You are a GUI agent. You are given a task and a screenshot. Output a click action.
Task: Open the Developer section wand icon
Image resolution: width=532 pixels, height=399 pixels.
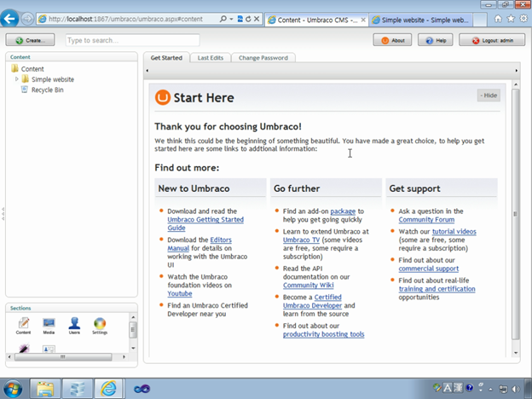(24, 348)
